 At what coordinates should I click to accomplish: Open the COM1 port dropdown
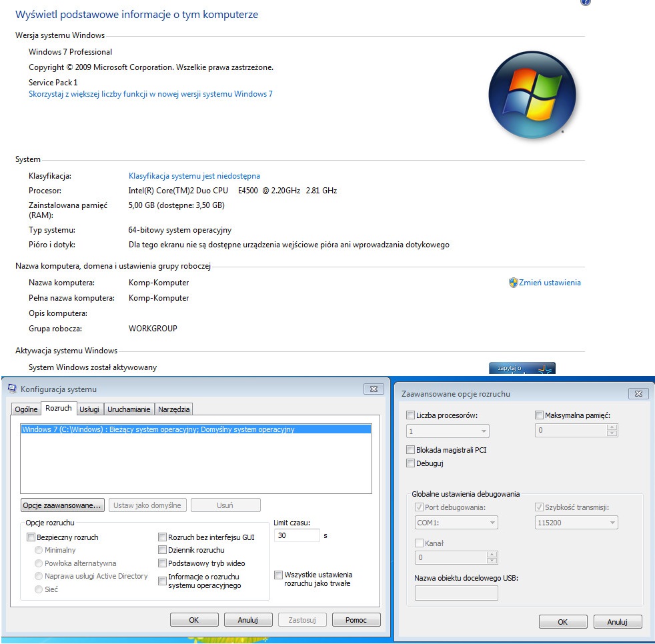[x=456, y=523]
